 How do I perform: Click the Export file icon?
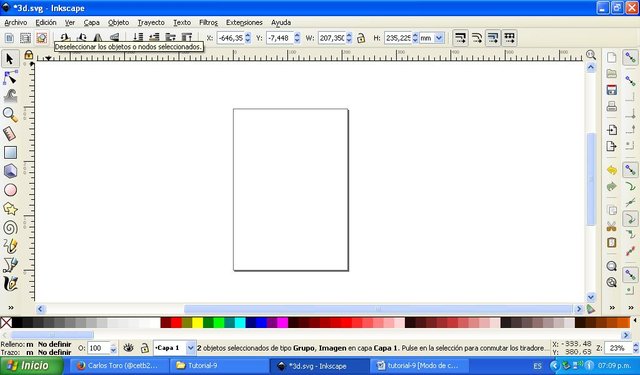(611, 146)
